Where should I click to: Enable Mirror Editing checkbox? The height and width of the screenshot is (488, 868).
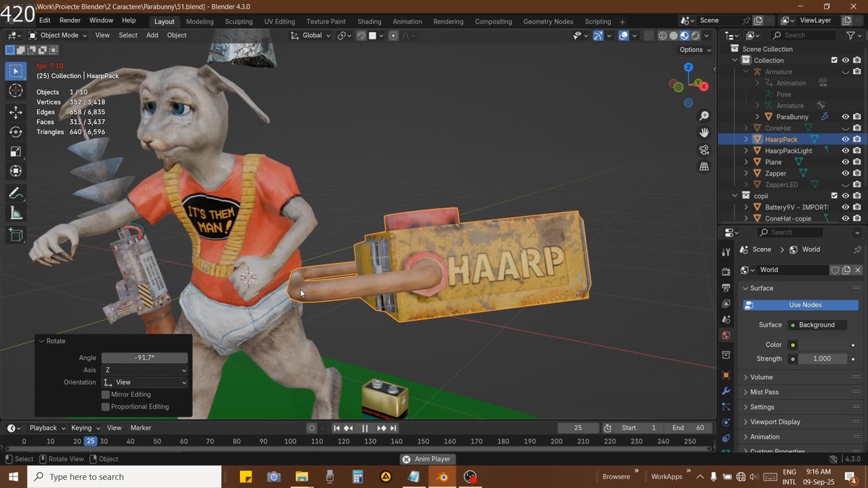click(105, 394)
